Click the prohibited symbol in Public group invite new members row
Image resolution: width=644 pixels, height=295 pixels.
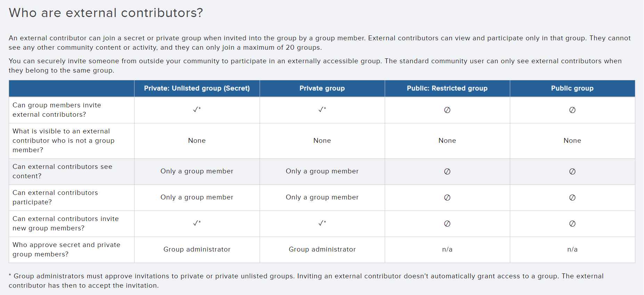tap(572, 223)
